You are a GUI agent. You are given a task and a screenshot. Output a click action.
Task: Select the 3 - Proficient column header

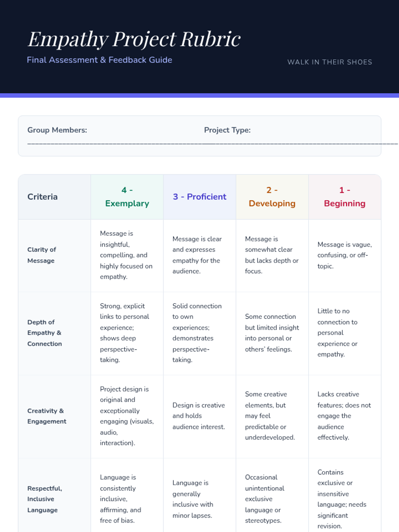click(x=199, y=197)
